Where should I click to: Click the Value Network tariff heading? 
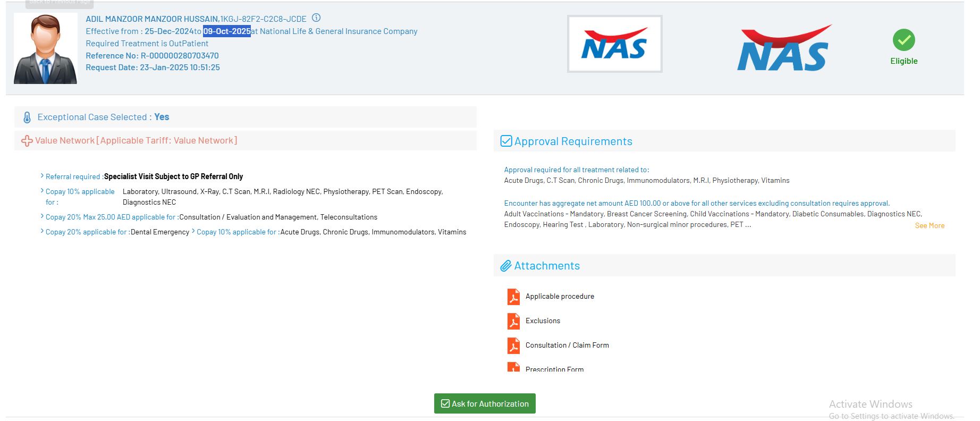click(x=136, y=140)
